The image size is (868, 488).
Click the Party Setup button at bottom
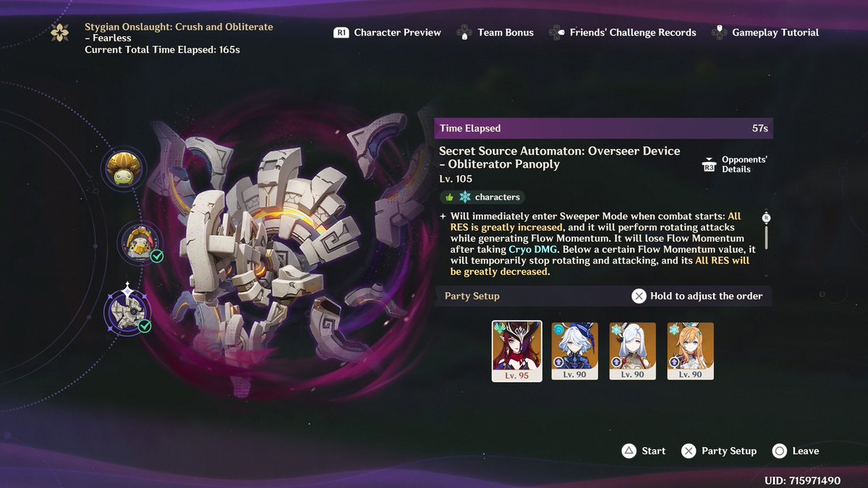pos(729,450)
